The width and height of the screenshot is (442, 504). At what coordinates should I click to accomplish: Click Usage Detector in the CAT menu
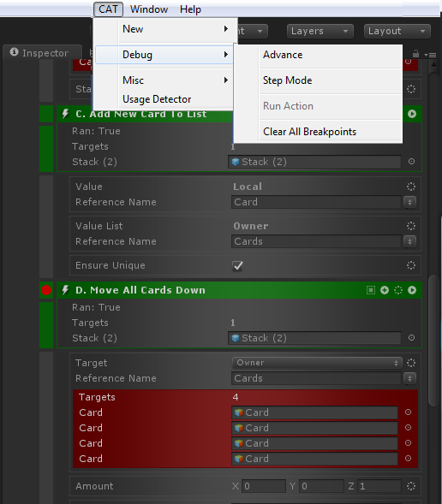click(x=157, y=99)
